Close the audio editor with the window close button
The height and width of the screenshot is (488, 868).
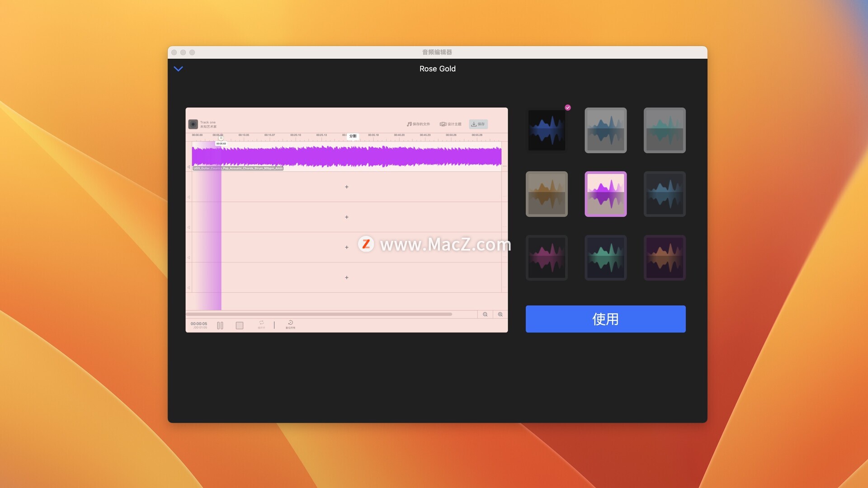tap(174, 52)
